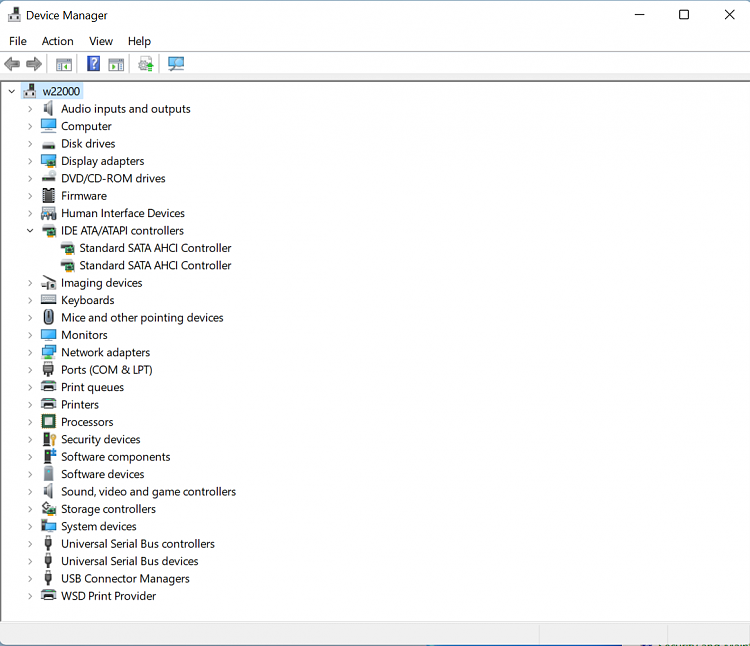Select the Universal Serial Bus devices label
The width and height of the screenshot is (750, 646).
pyautogui.click(x=130, y=561)
